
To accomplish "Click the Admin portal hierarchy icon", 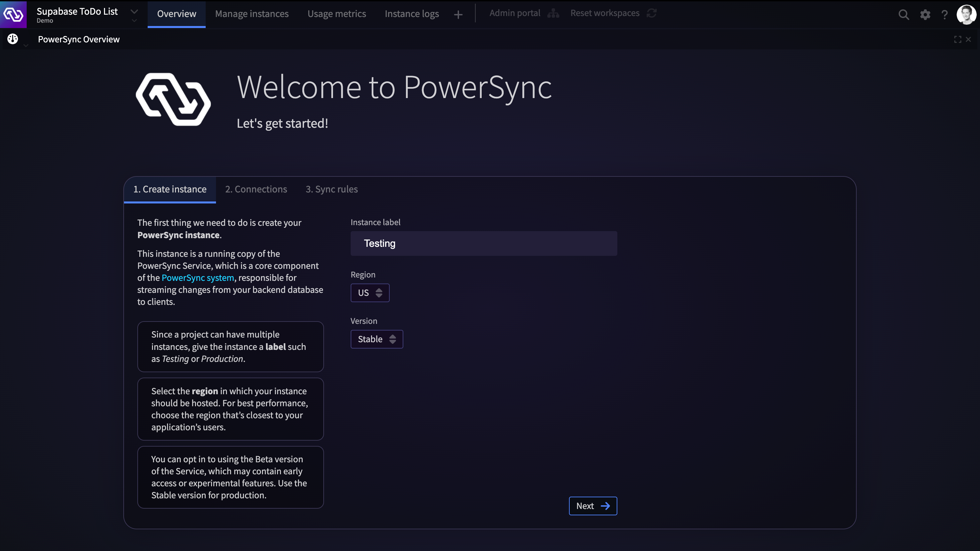I will click(x=553, y=13).
